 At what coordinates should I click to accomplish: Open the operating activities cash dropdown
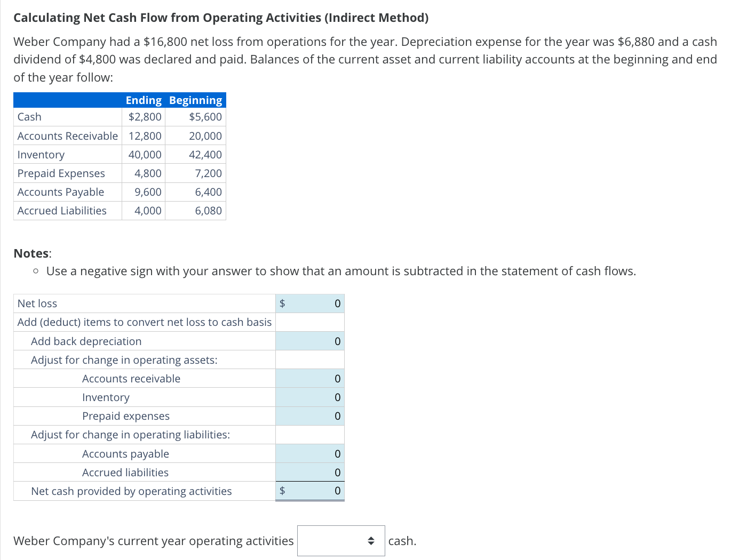341,540
